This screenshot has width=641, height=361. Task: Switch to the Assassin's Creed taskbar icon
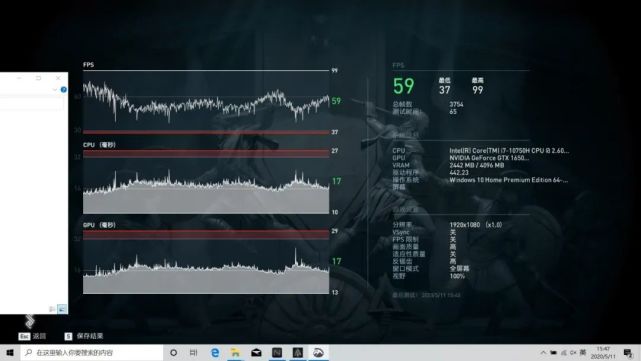tap(298, 352)
